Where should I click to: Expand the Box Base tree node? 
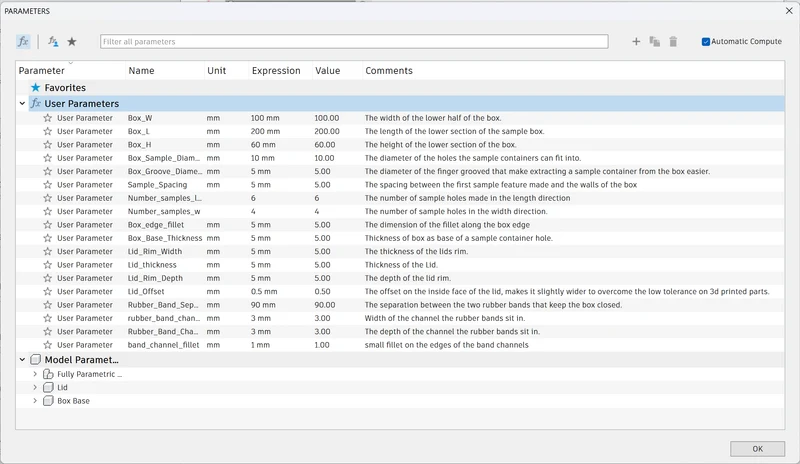[x=35, y=401]
